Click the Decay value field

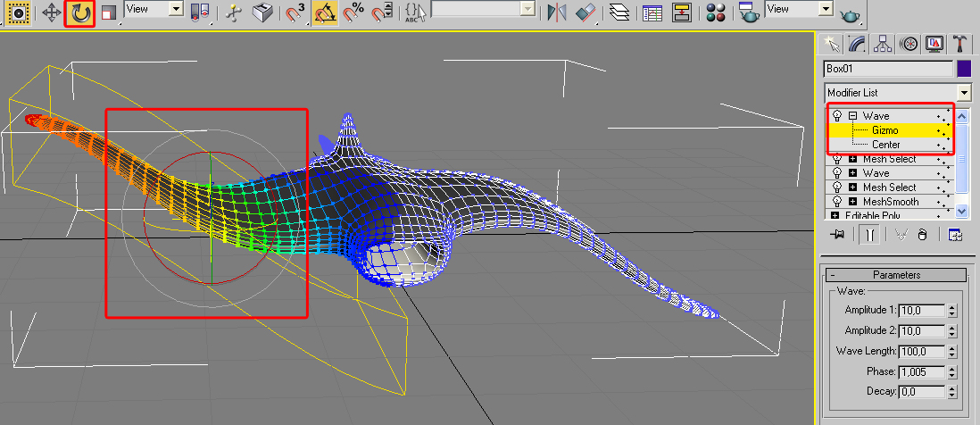point(922,393)
